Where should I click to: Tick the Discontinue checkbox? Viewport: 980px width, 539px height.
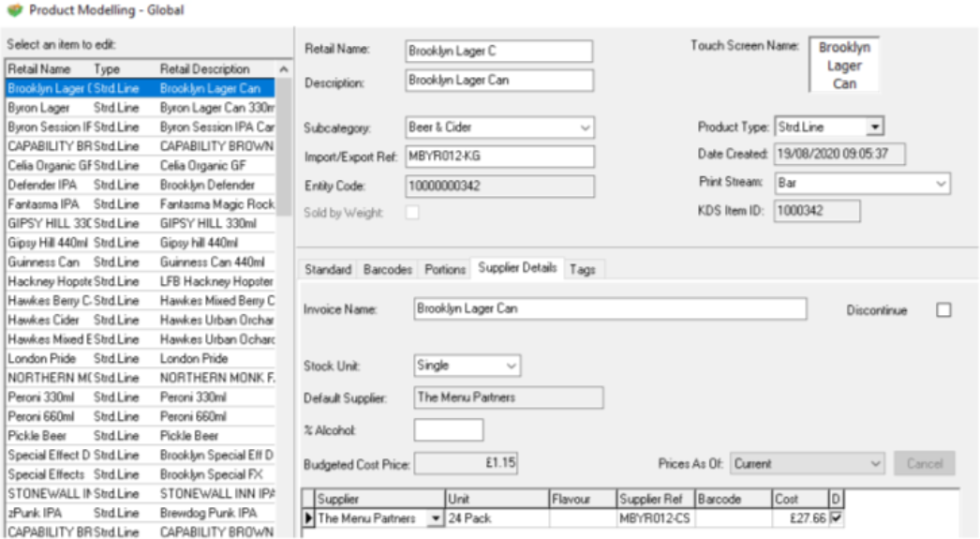943,309
